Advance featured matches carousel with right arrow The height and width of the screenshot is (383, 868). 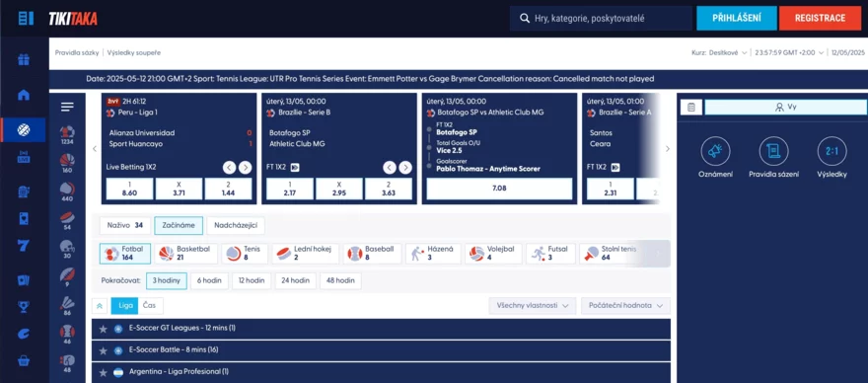pyautogui.click(x=667, y=148)
